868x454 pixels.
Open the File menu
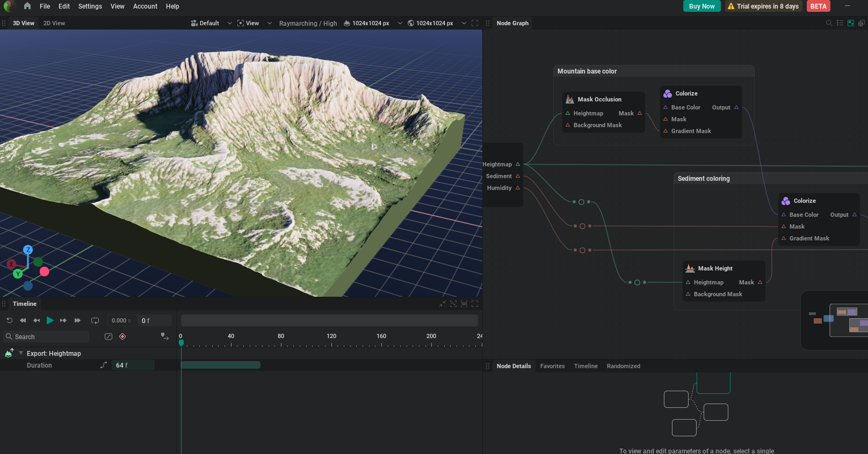[x=45, y=6]
